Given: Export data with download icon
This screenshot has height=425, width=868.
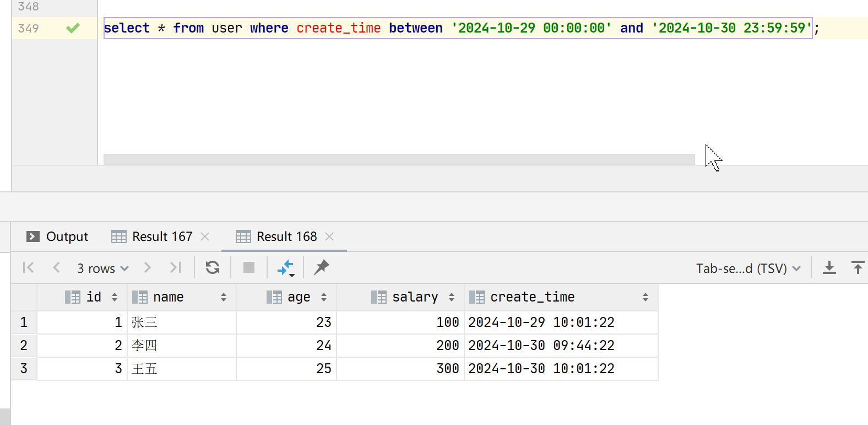Looking at the screenshot, I should click(829, 268).
